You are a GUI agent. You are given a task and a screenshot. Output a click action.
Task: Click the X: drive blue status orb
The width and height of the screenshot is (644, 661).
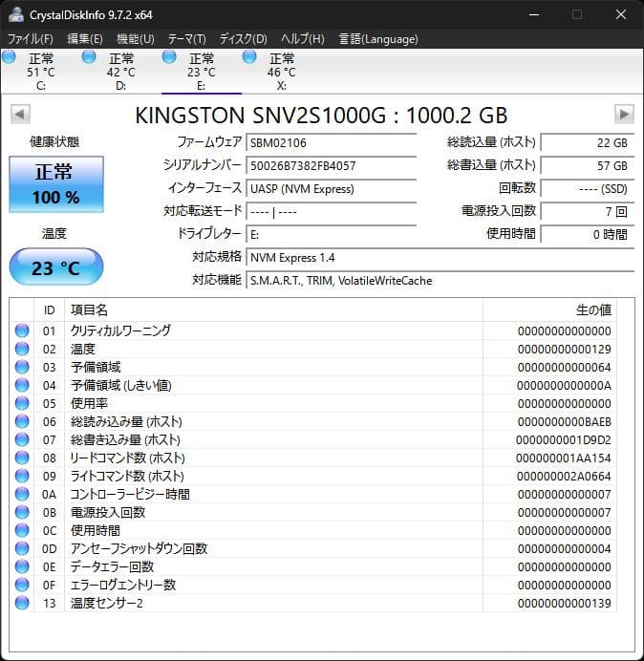tap(249, 57)
